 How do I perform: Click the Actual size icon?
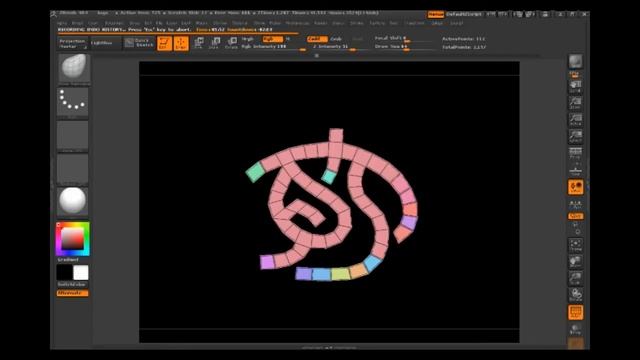(x=576, y=120)
